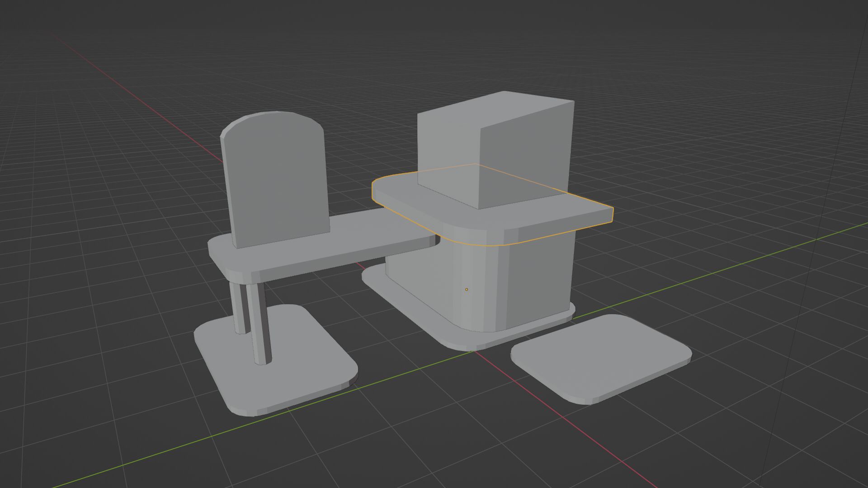The height and width of the screenshot is (488, 868).
Task: Click the small orange object origin dot
Action: (467, 289)
